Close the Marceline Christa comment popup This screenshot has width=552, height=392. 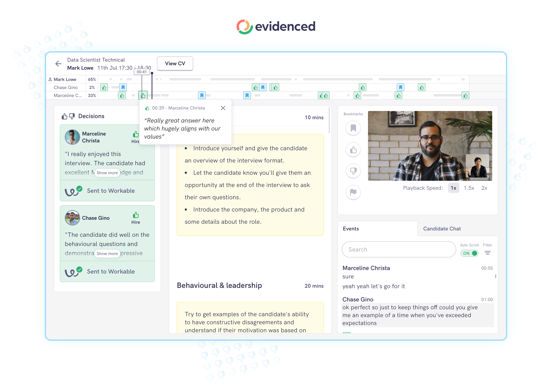(223, 108)
